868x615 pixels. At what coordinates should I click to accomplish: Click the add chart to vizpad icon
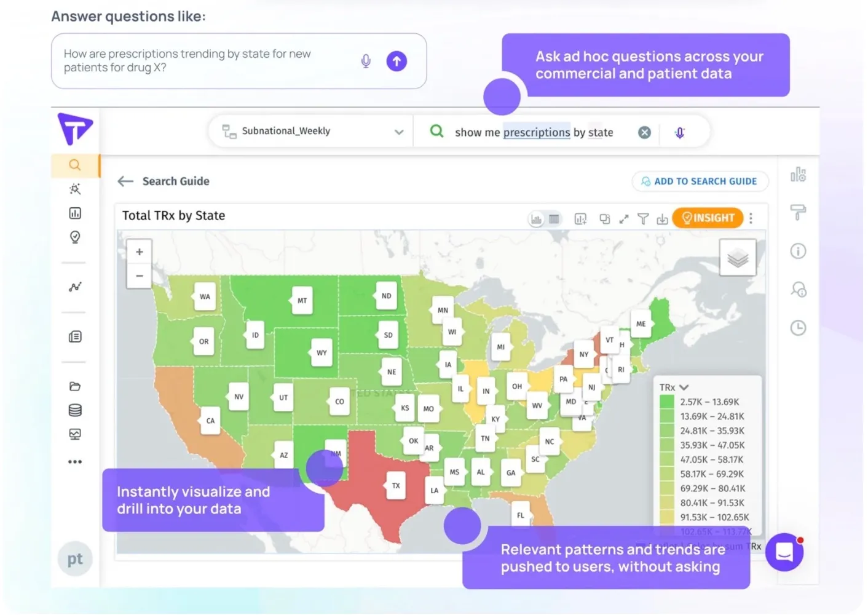(x=580, y=219)
